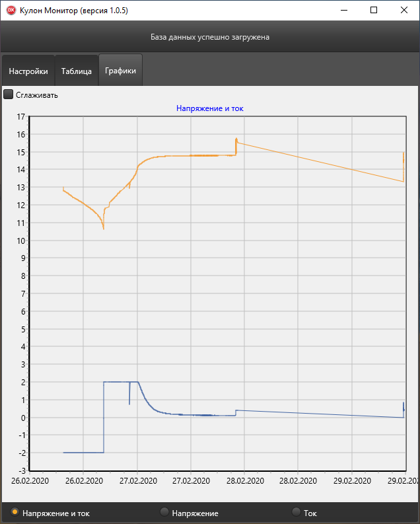Open the Настройки tab
The height and width of the screenshot is (524, 420).
(28, 71)
